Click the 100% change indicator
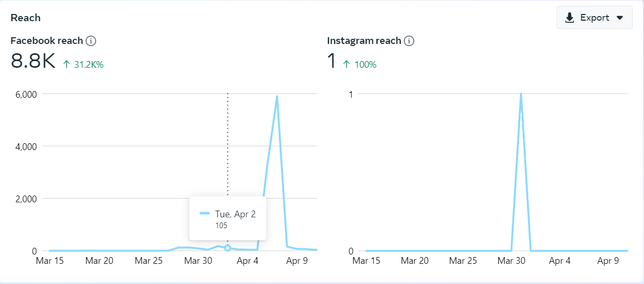Viewport: 644px width, 284px height. pos(365,65)
